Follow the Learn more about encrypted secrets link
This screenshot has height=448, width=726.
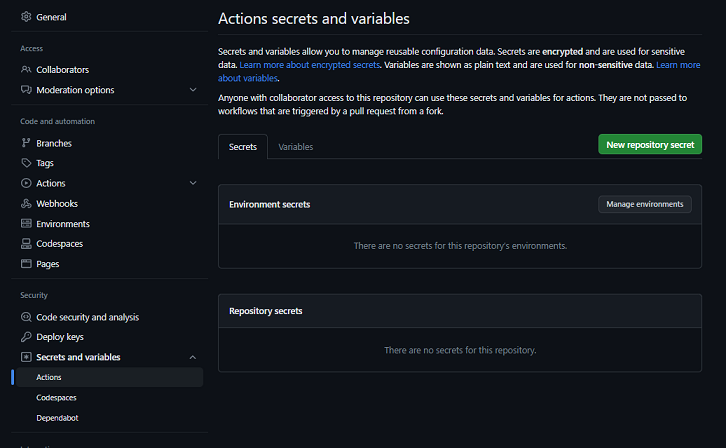pos(309,65)
